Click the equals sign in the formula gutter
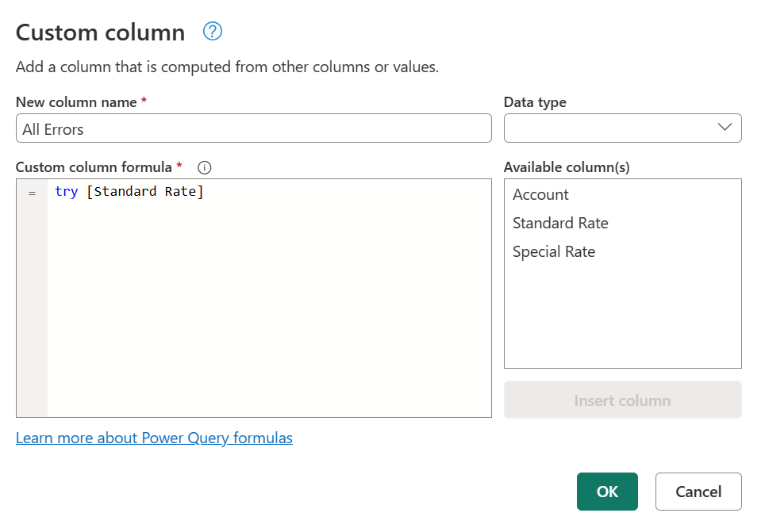This screenshot has width=765, height=532. click(32, 192)
